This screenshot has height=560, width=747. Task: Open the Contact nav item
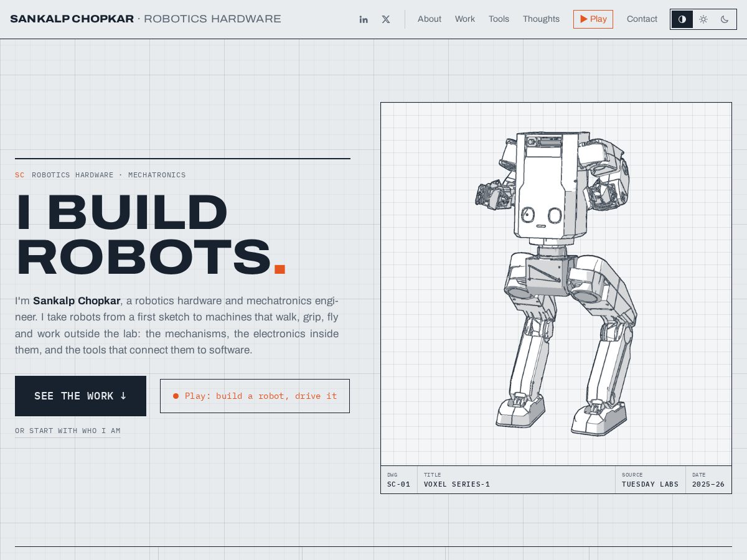642,19
